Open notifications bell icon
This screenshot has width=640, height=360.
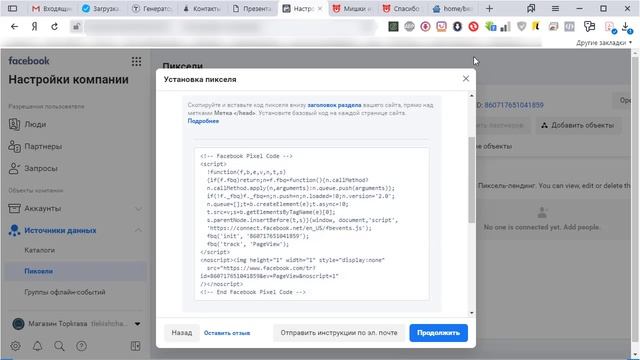(x=38, y=346)
